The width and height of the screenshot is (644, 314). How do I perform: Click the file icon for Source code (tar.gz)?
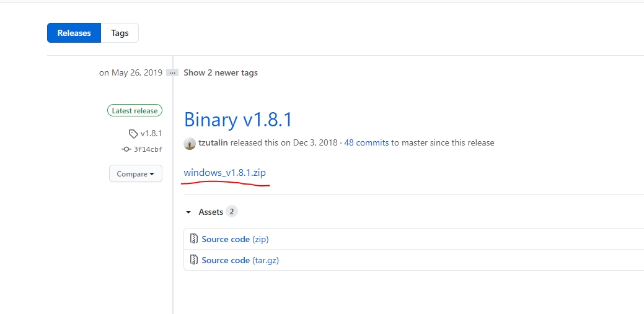(194, 260)
